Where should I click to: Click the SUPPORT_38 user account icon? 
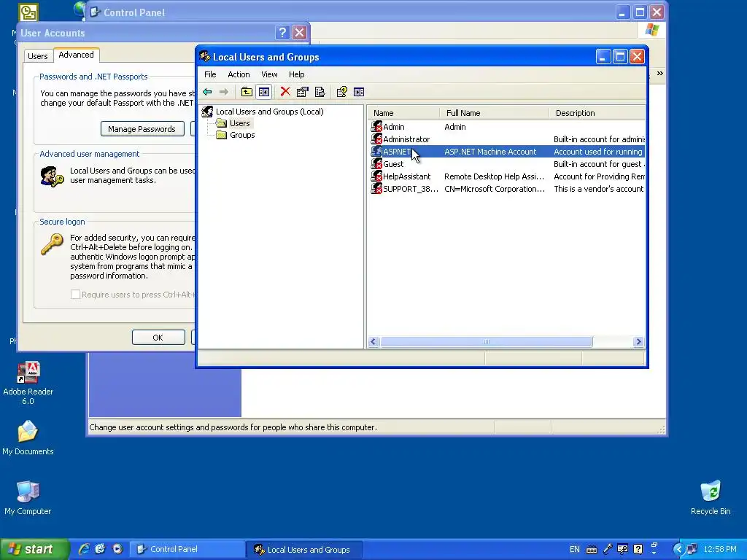click(376, 189)
